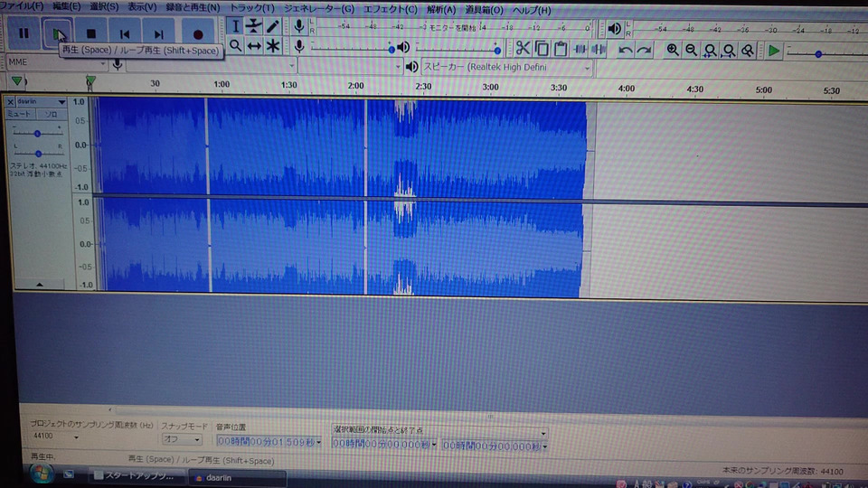
Task: Click the Zoom Toggle icon
Action: click(748, 51)
